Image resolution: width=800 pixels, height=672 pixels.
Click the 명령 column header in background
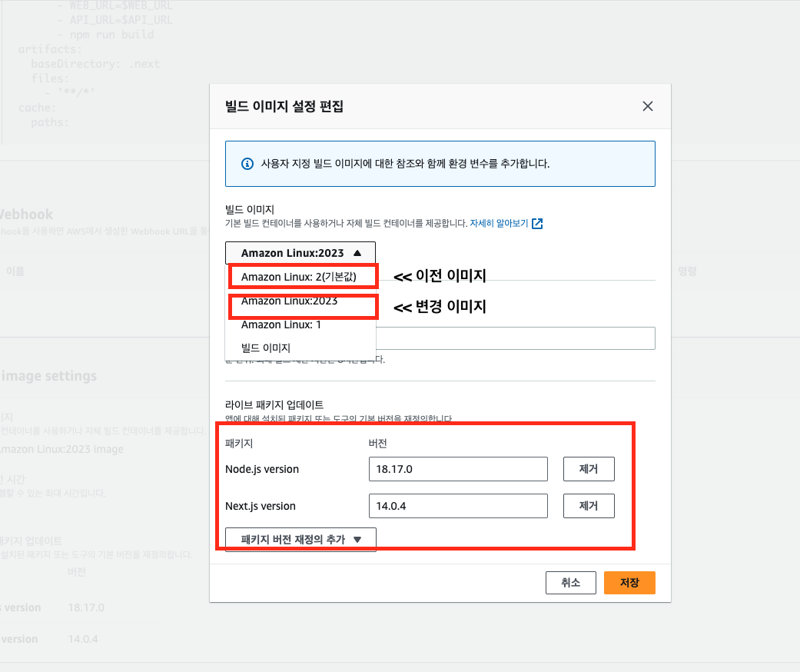(x=687, y=271)
